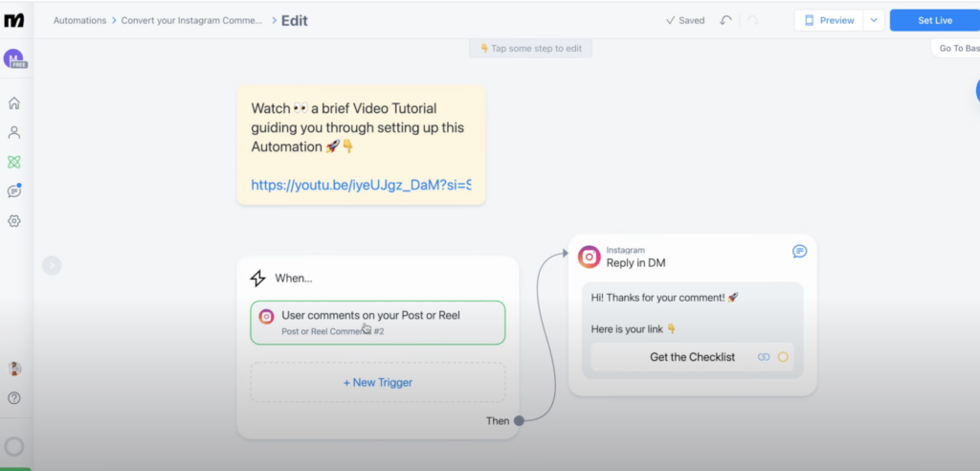Select the 'Hi! Thanks for your comment!' message
This screenshot has width=980, height=471.
point(664,298)
